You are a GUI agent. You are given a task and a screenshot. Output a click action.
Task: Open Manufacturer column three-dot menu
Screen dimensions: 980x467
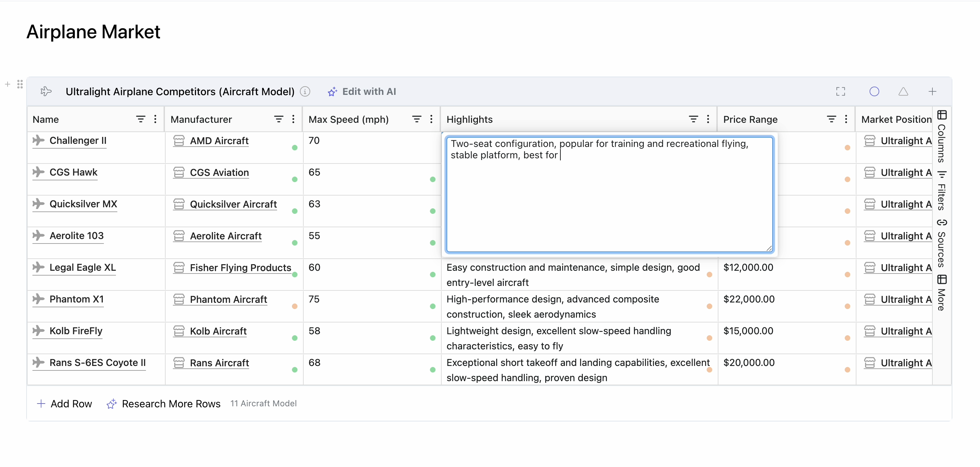click(x=293, y=119)
